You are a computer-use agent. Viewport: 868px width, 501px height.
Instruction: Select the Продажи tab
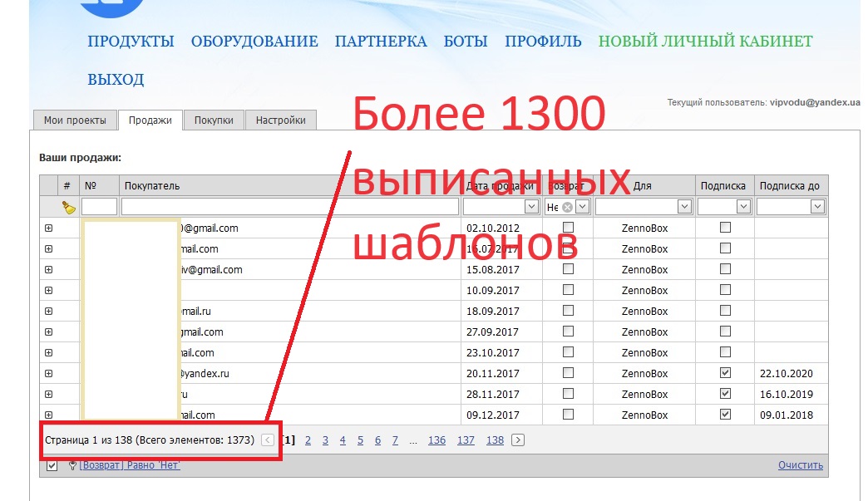tap(150, 120)
